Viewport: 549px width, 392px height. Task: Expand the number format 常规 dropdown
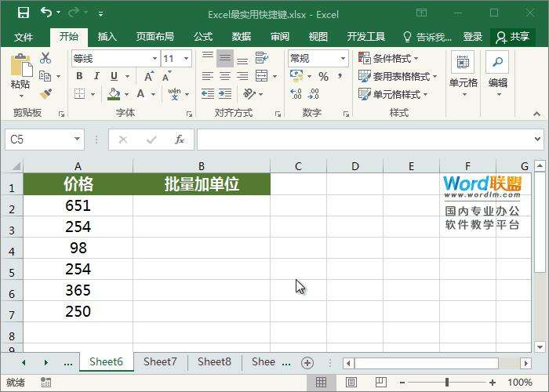[x=343, y=59]
